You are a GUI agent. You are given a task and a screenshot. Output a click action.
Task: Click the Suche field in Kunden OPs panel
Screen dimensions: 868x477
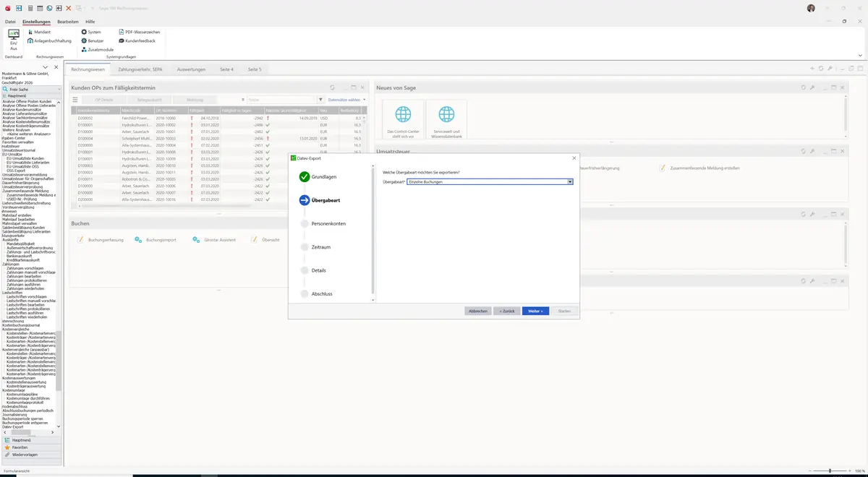280,100
